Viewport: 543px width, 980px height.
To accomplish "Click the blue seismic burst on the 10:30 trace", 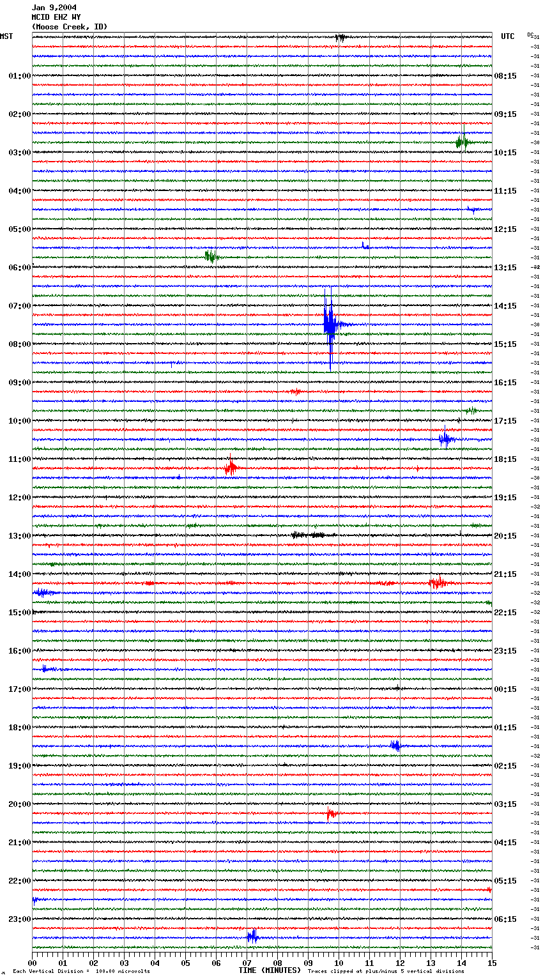I will (x=446, y=438).
